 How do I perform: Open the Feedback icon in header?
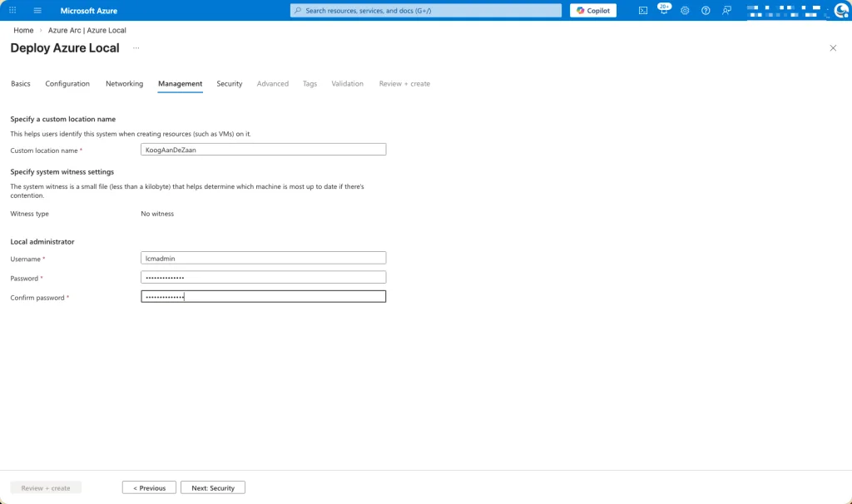coord(727,11)
